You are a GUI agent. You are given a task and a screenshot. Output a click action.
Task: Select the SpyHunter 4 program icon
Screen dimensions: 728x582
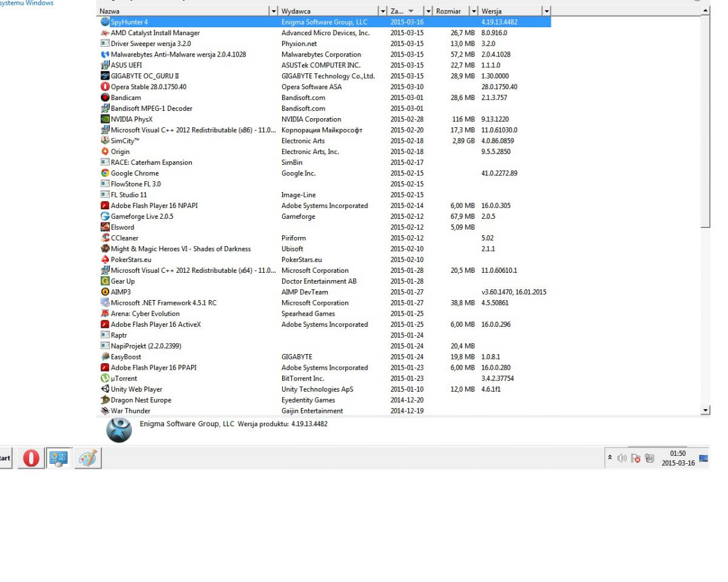105,22
